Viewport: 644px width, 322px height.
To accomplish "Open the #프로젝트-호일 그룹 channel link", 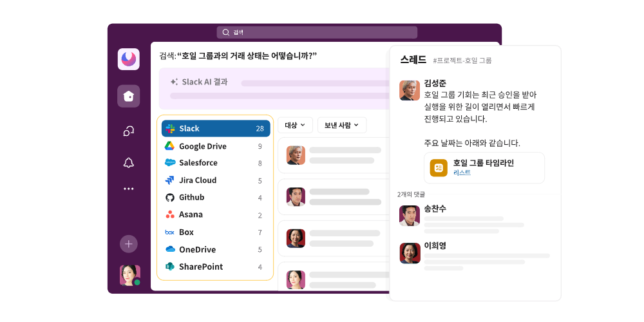I will 462,61.
